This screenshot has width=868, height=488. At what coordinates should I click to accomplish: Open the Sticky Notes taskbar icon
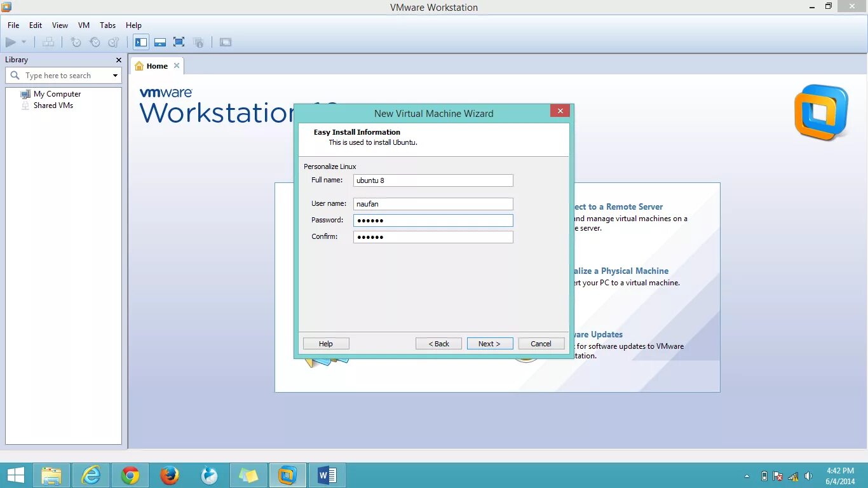point(248,475)
